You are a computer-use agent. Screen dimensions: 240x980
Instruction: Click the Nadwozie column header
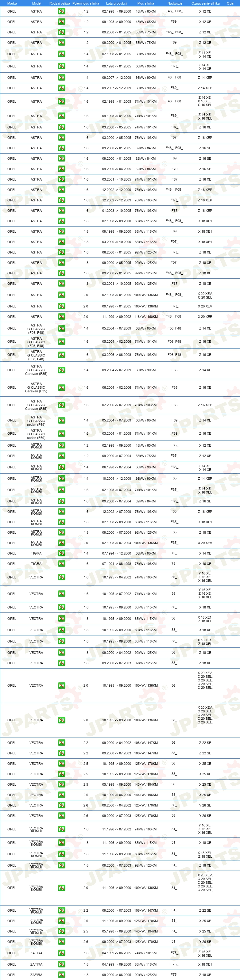coord(175,3)
